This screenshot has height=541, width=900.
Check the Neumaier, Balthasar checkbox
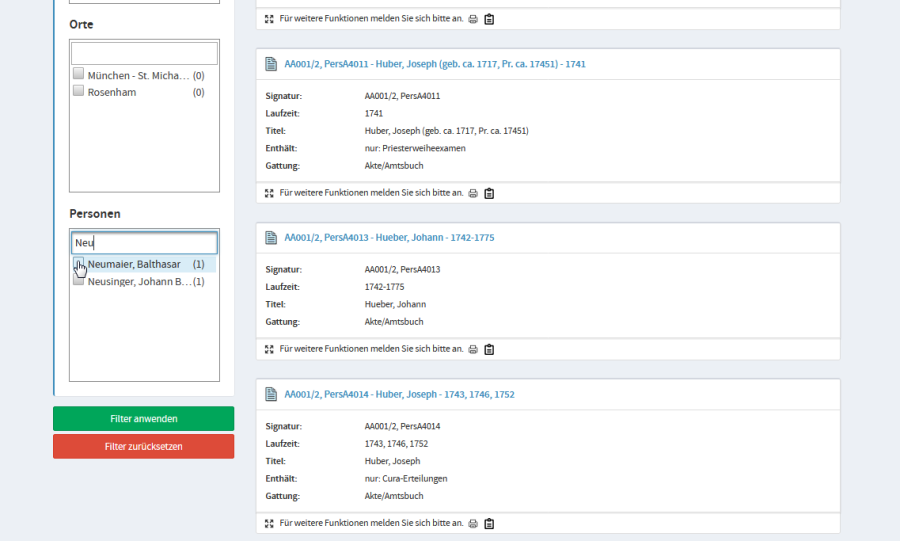(78, 264)
